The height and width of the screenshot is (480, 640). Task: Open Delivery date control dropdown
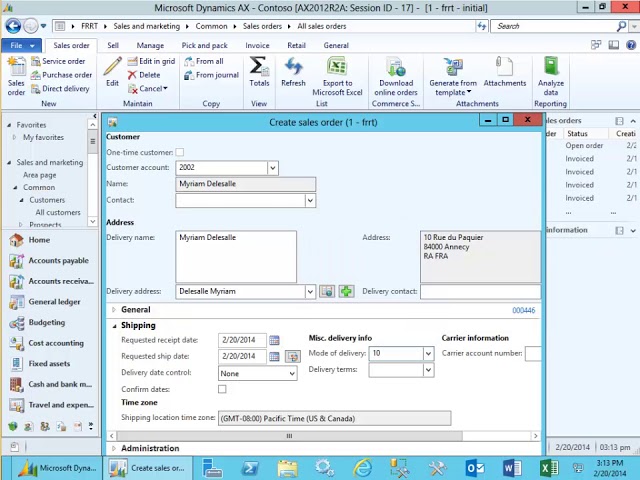pos(292,373)
